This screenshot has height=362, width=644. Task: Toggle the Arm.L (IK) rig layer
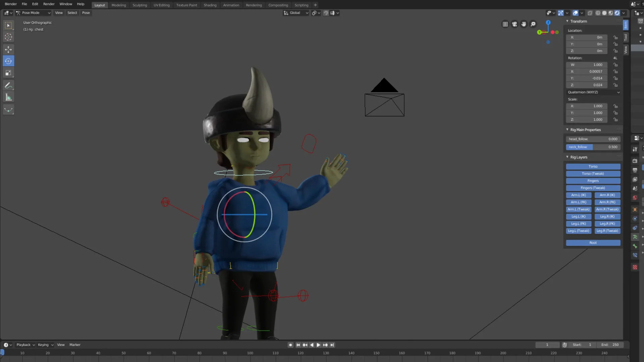(579, 195)
